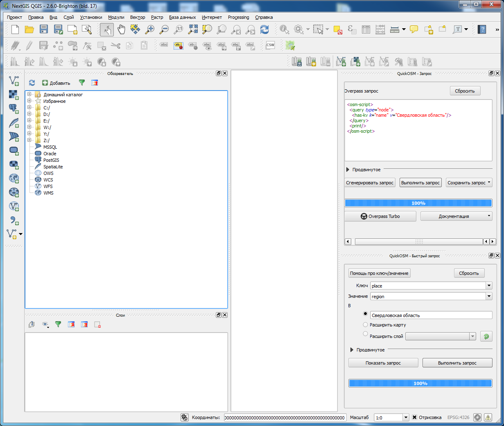The height and width of the screenshot is (426, 504).
Task: Expand the C:/ drive node
Action: [29, 107]
